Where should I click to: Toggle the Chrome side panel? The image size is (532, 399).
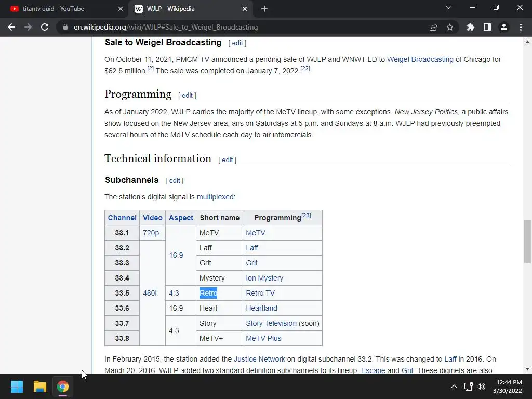[x=487, y=27]
